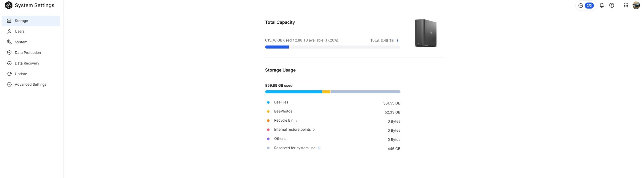Expand Recycle Bin details chevron
644x178 pixels.
[297, 121]
